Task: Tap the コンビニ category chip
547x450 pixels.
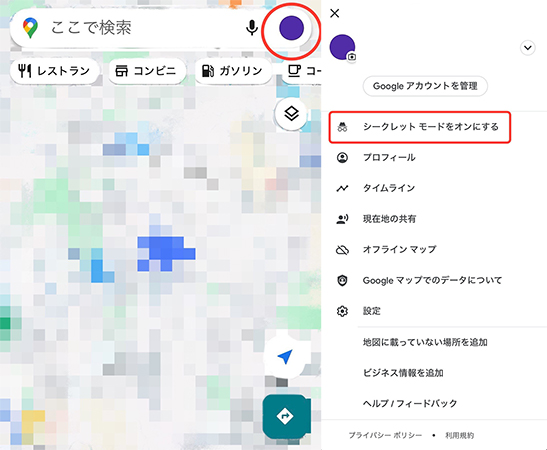Action: [x=147, y=71]
